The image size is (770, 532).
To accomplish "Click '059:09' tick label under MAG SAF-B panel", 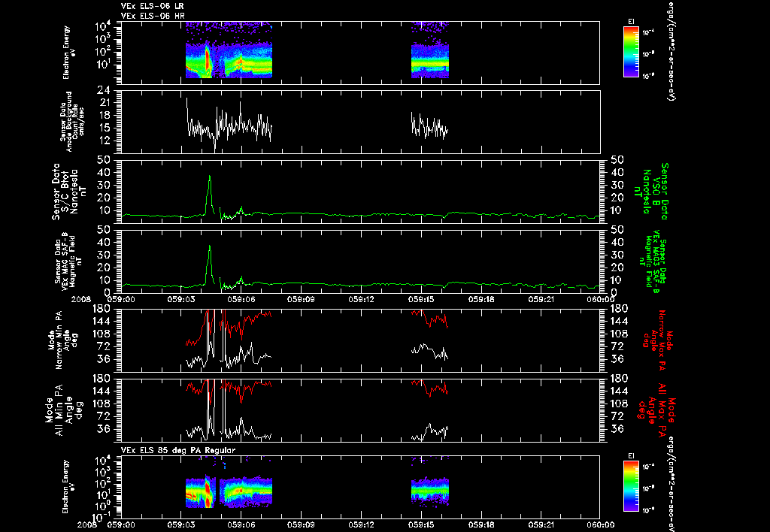I will (x=301, y=299).
